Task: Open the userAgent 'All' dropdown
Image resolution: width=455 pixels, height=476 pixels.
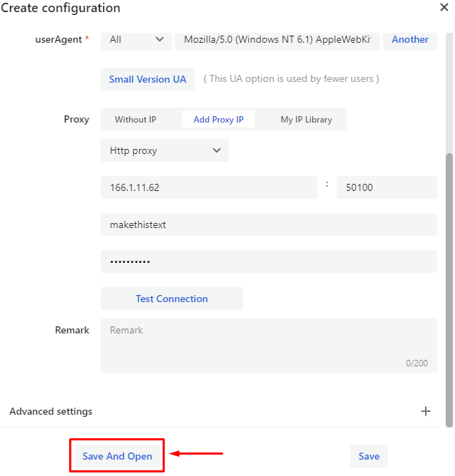Action: pyautogui.click(x=136, y=39)
